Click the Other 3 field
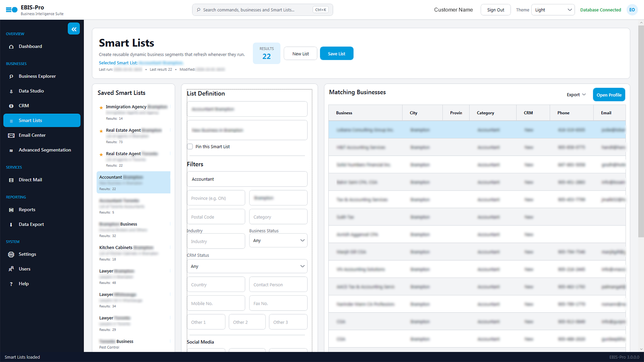The height and width of the screenshot is (362, 644). click(288, 322)
